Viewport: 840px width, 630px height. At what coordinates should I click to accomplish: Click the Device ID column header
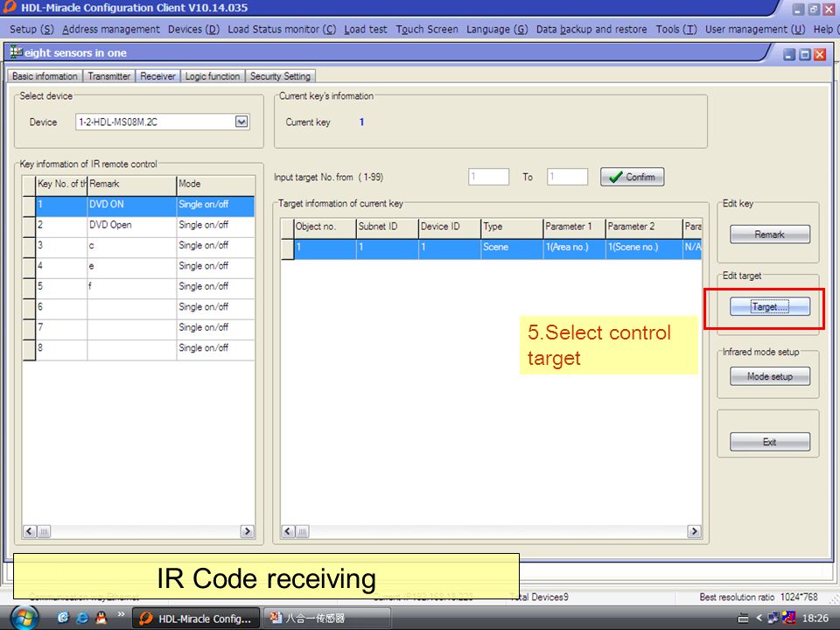tap(449, 227)
